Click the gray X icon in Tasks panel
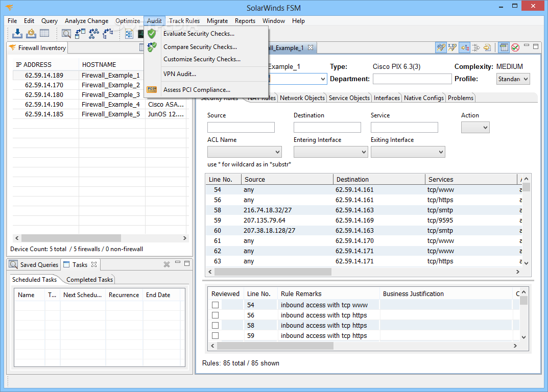This screenshot has height=392, width=548. tap(166, 264)
